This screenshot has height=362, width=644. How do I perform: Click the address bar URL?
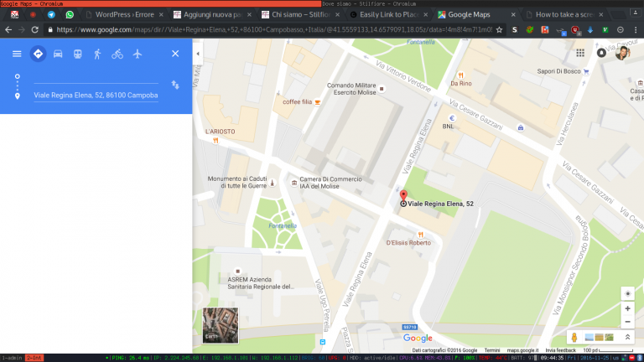(x=274, y=29)
